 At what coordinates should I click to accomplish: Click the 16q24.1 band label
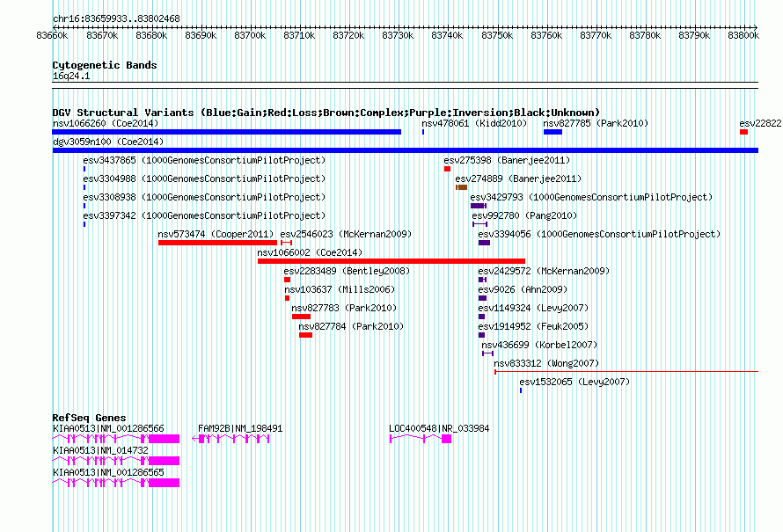[71, 76]
